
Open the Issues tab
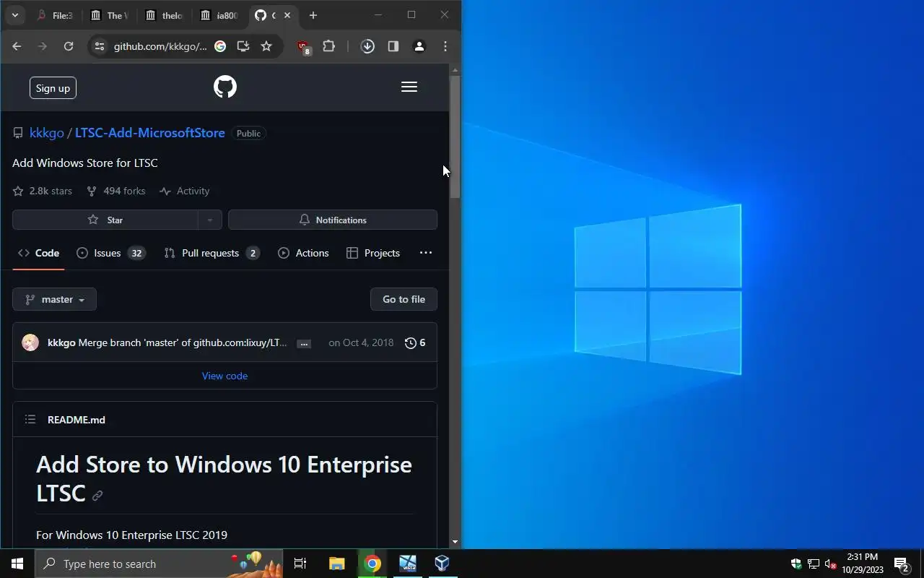point(110,253)
